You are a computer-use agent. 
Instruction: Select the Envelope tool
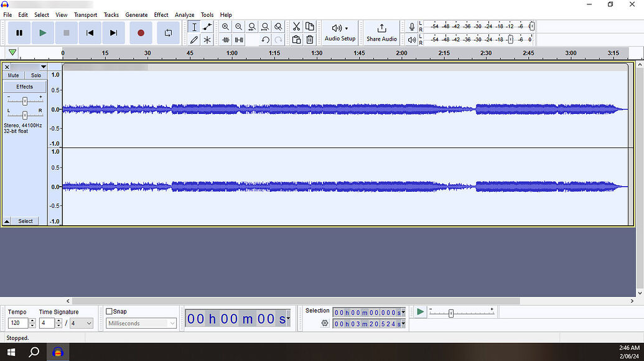206,26
